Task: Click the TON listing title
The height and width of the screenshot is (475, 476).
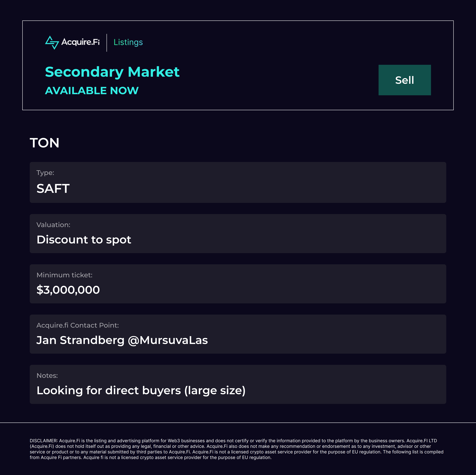Action: [45, 143]
